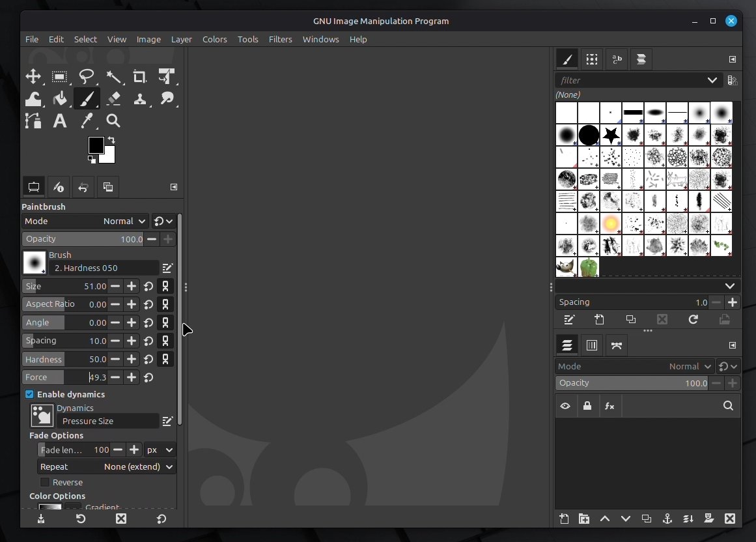Select the Crop tool

[x=140, y=77]
